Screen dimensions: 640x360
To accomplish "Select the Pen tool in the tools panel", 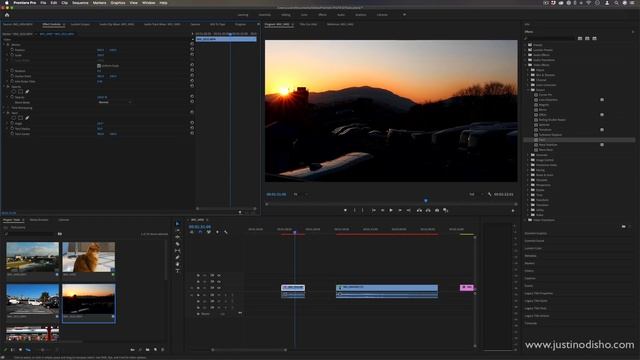I will tap(177, 258).
